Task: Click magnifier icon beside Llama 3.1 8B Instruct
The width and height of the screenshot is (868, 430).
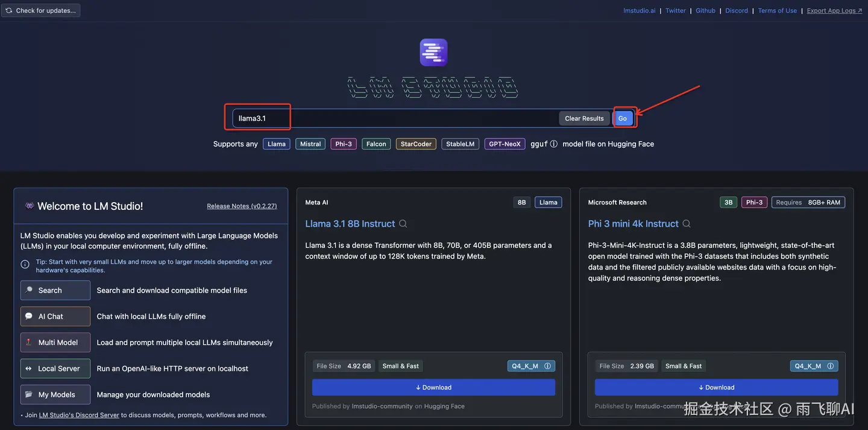Action: click(x=403, y=224)
